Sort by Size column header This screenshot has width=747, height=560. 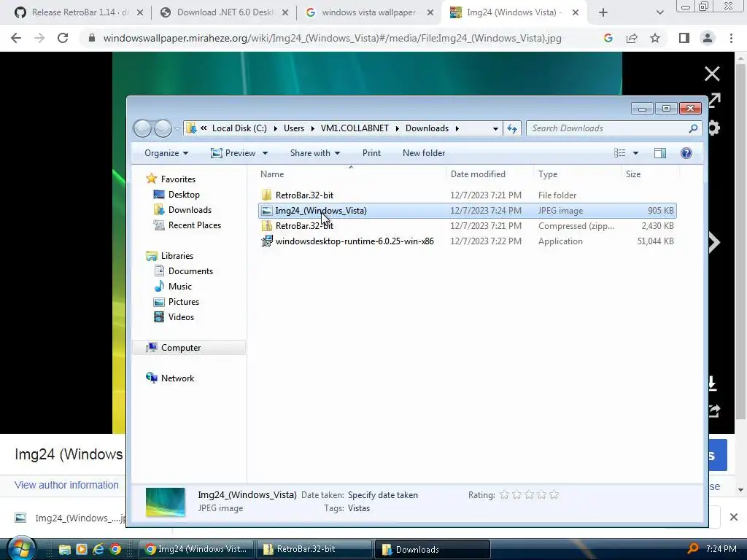(x=650, y=174)
